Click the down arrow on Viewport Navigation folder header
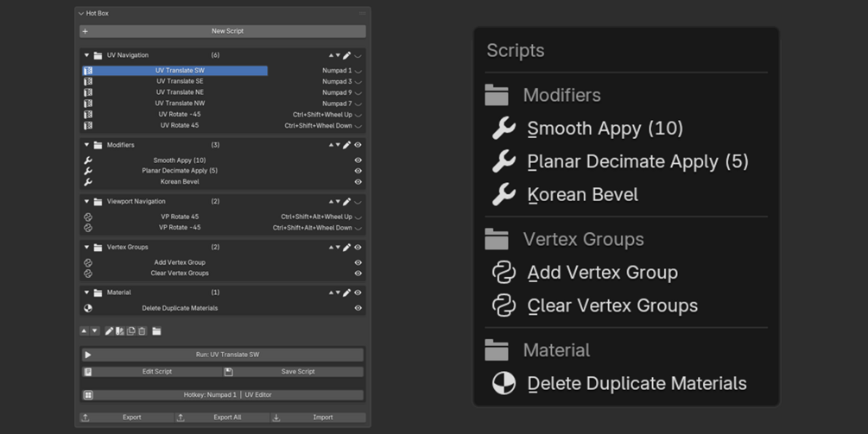The image size is (868, 434). 338,202
